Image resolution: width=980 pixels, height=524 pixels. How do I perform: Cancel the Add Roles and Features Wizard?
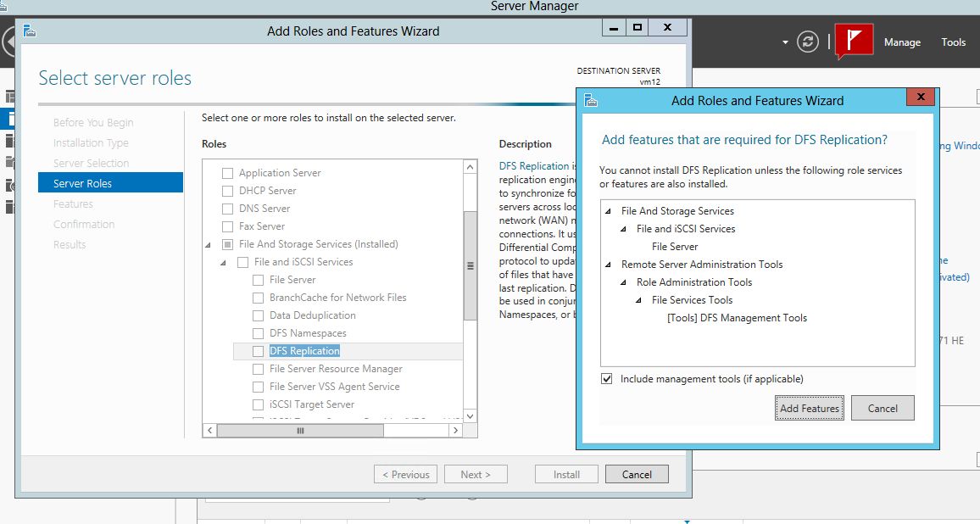click(x=637, y=474)
